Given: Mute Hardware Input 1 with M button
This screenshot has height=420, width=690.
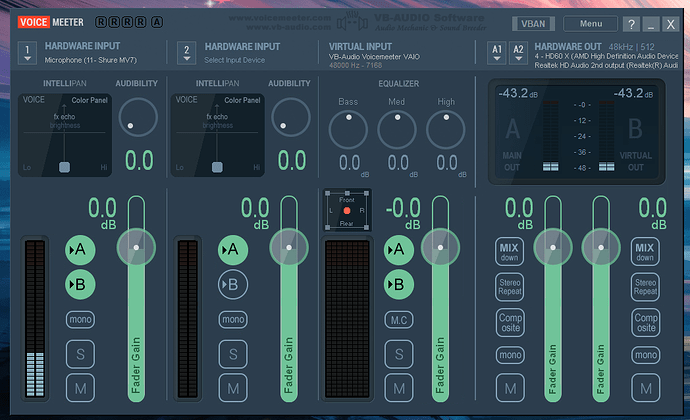Looking at the screenshot, I should (81, 387).
